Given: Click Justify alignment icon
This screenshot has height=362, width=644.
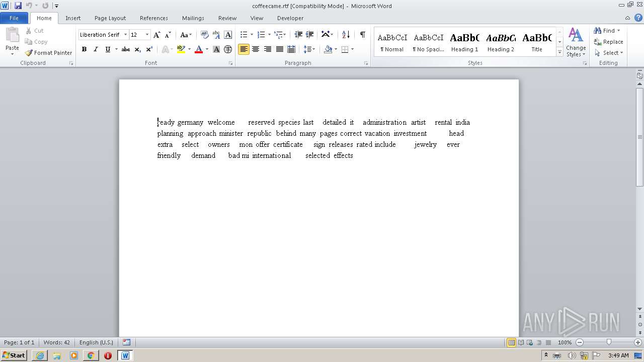Looking at the screenshot, I should [279, 49].
